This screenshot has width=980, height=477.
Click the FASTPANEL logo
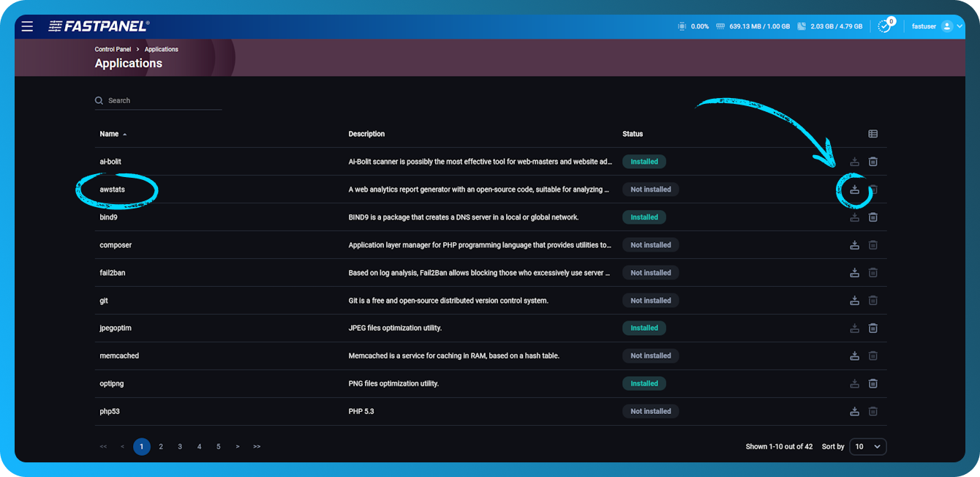click(97, 26)
